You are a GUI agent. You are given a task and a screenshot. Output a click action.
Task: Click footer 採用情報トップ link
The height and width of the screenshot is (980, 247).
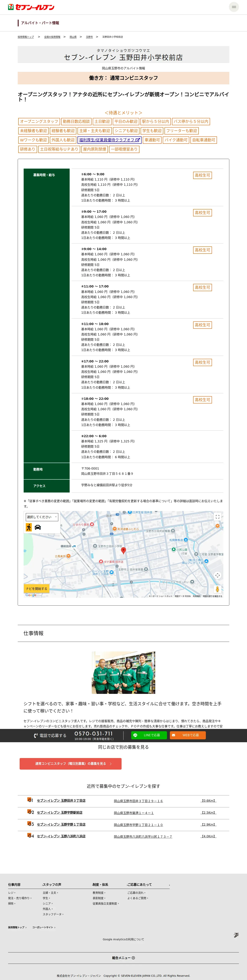17,927
